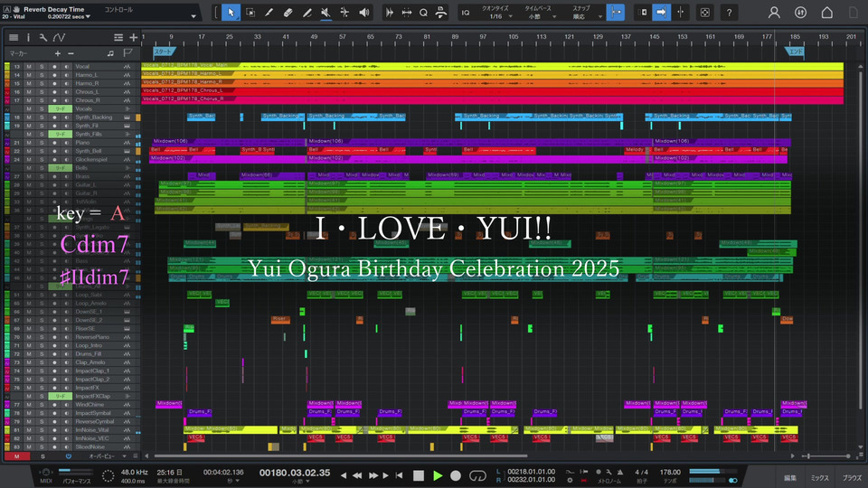The width and height of the screenshot is (868, 488).
Task: Select the Split (knife) tool
Action: coord(269,12)
